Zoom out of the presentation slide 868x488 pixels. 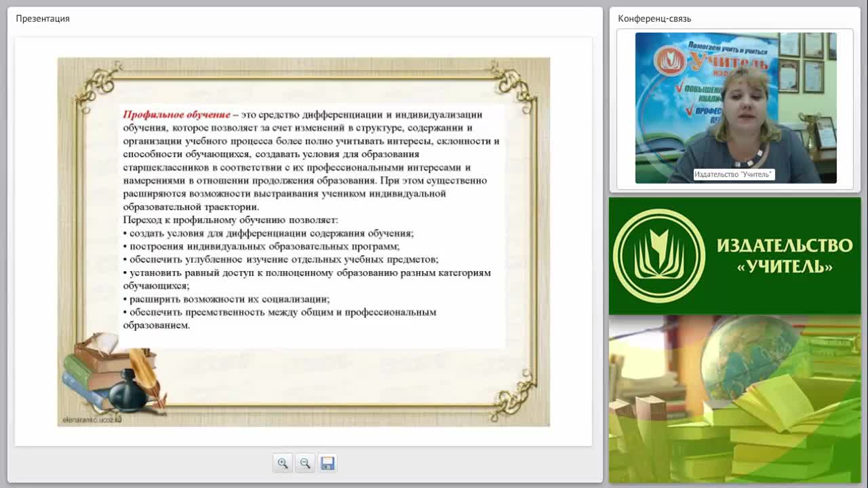click(x=305, y=463)
